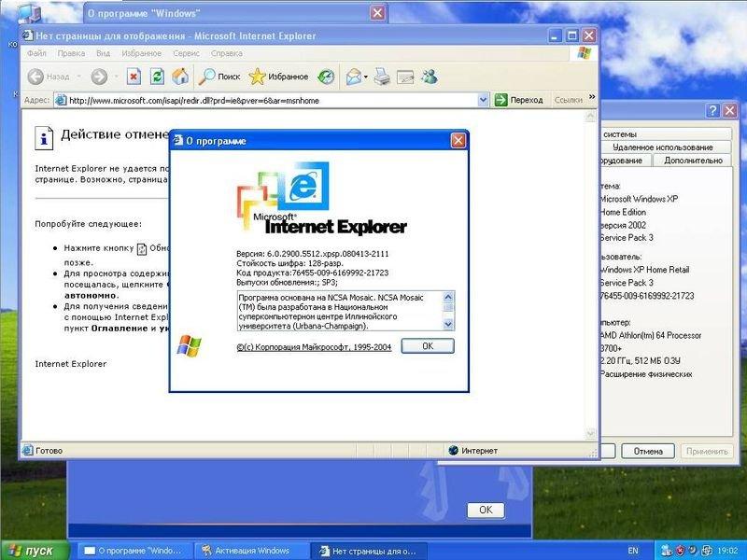Click the Print printer icon
747x560 pixels.
click(x=383, y=77)
